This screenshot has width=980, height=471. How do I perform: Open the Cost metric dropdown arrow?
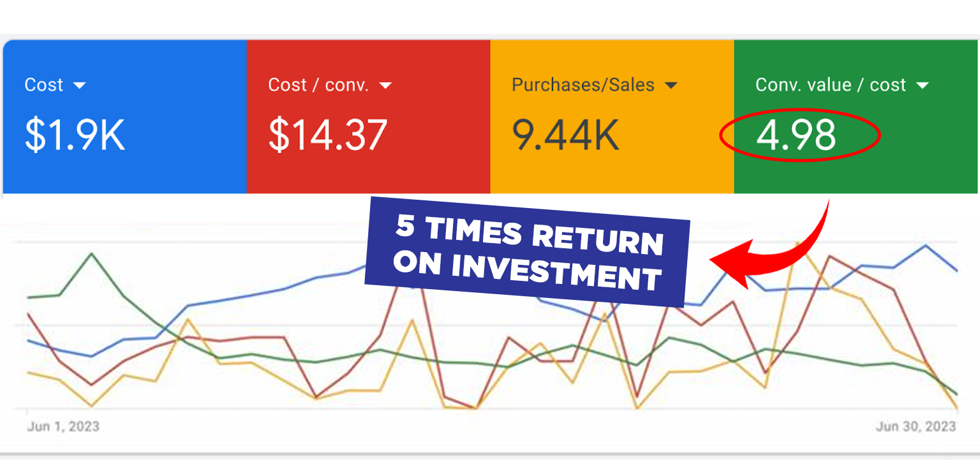[79, 86]
